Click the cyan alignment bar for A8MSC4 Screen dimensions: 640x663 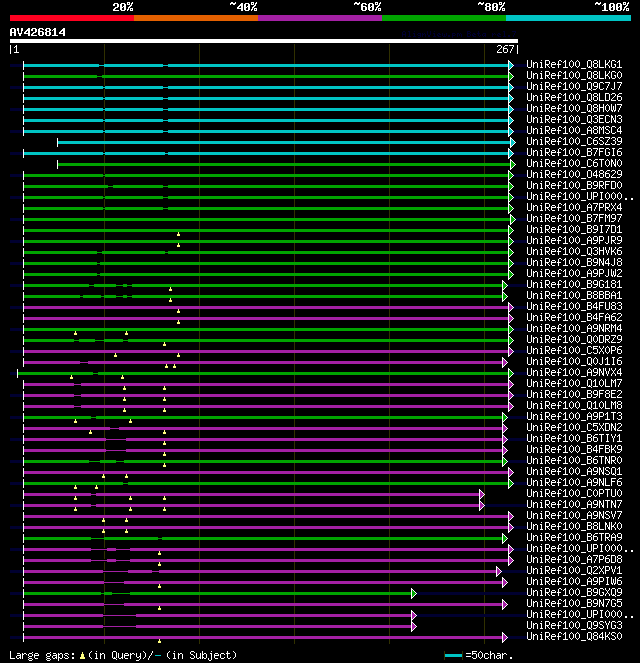tap(266, 132)
